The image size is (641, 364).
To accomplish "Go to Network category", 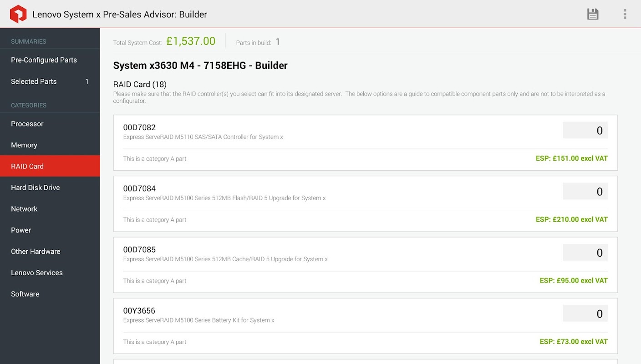I will [50, 209].
